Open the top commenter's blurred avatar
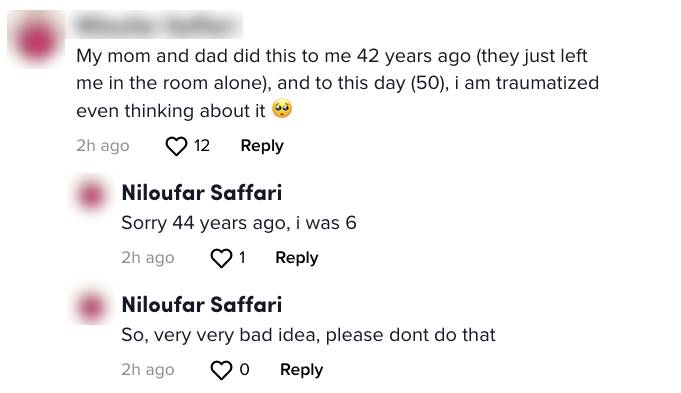The width and height of the screenshot is (681, 393). click(36, 39)
